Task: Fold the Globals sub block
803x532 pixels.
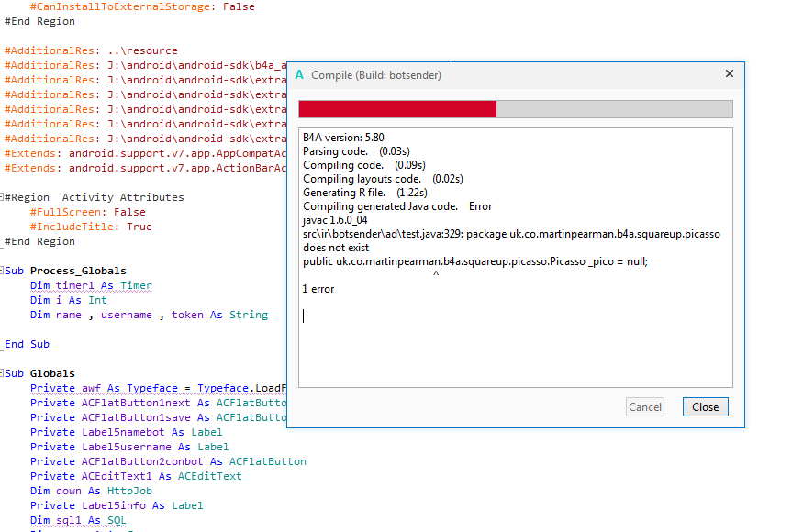Action: pyautogui.click(x=4, y=373)
